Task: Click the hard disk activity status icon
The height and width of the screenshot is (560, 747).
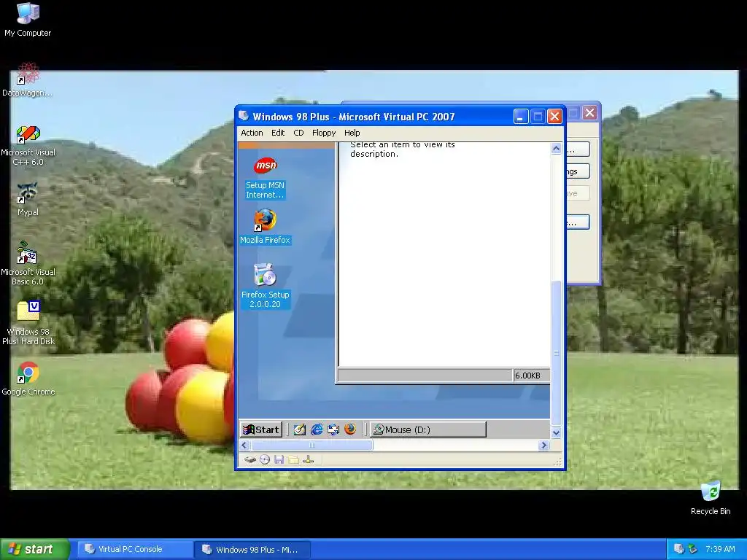Action: point(250,459)
